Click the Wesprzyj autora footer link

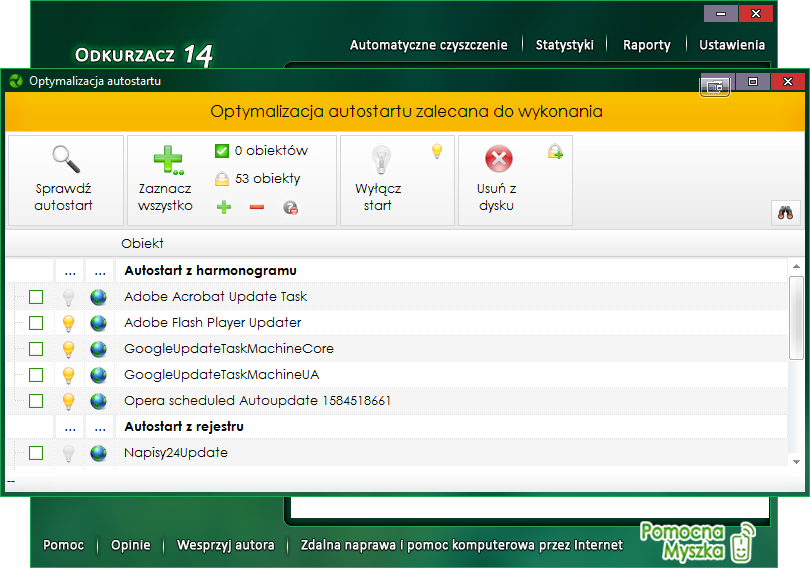click(x=225, y=545)
